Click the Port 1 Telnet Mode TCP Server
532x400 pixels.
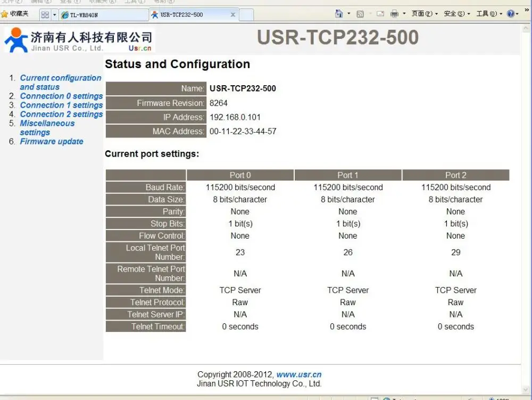point(348,290)
